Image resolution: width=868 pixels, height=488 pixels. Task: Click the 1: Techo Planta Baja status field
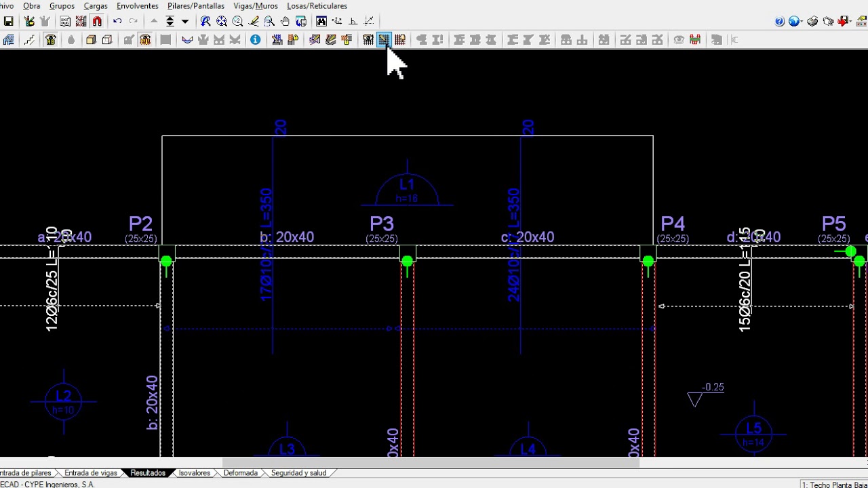click(834, 485)
